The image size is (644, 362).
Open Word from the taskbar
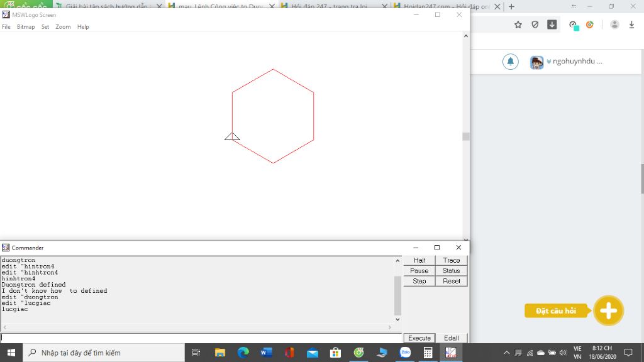tap(266, 353)
